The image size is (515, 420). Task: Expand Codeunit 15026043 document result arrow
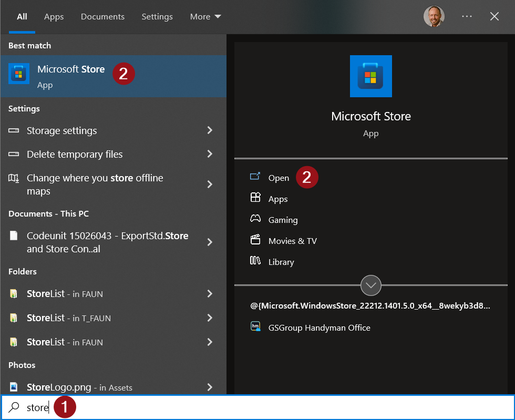210,242
